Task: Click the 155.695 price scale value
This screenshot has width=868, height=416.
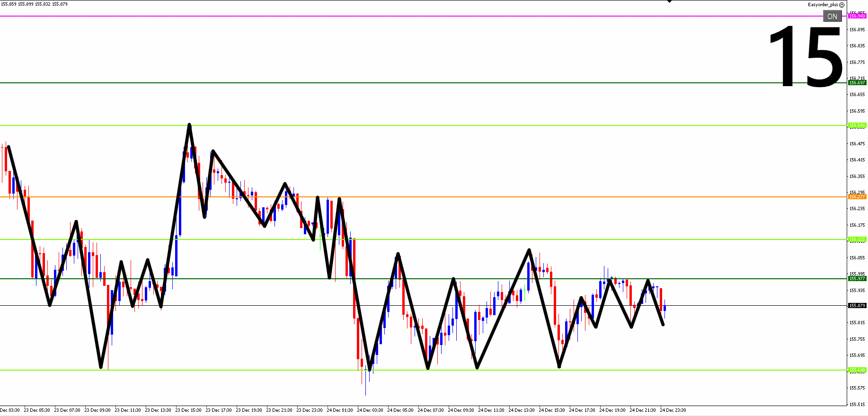Action: click(x=857, y=355)
